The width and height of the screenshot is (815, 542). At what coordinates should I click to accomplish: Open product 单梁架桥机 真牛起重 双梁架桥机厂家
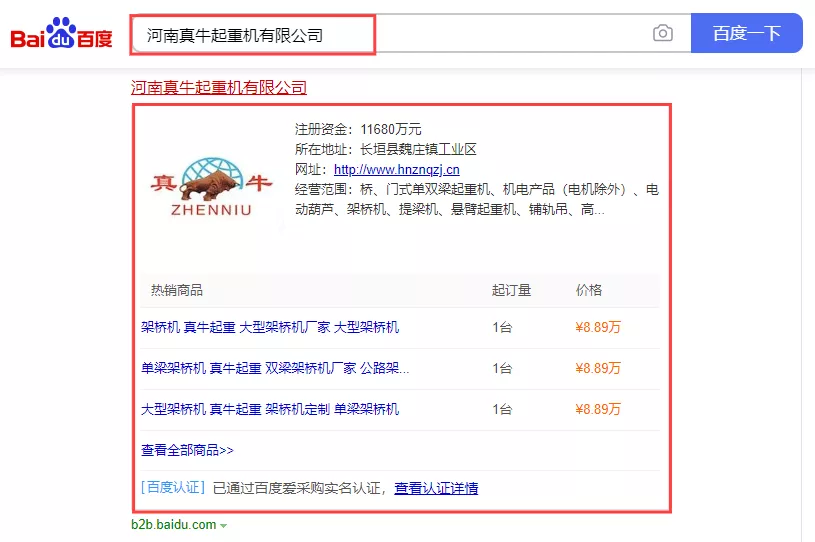point(275,368)
